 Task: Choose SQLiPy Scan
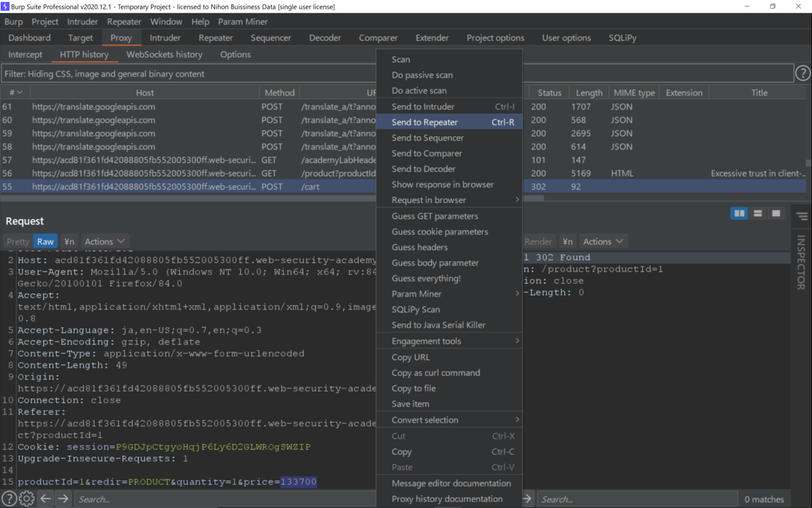point(449,309)
